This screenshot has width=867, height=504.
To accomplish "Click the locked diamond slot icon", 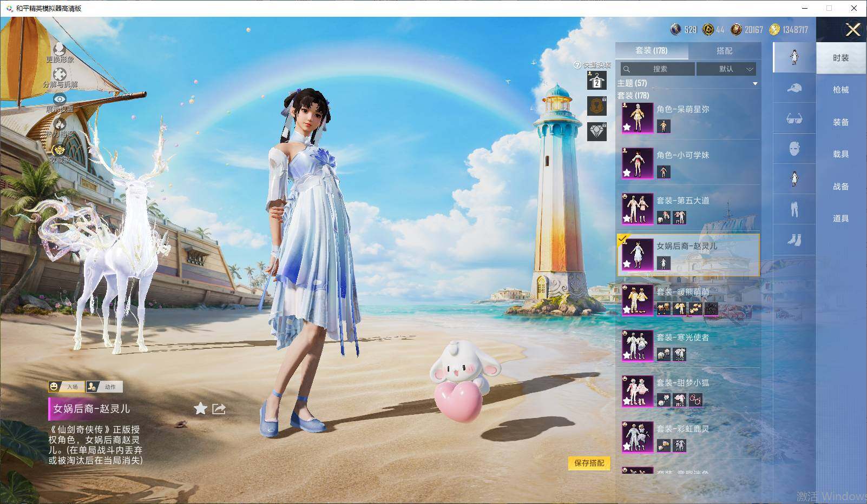I will [x=597, y=131].
